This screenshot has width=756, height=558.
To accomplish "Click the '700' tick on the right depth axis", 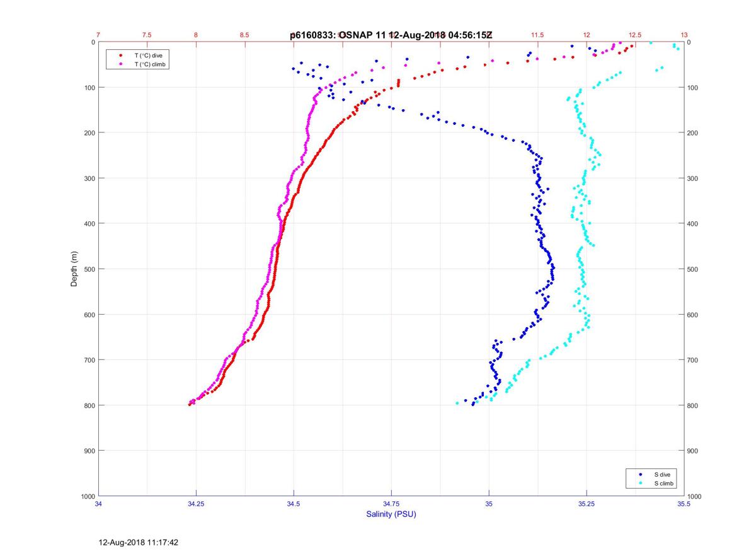I will tap(694, 359).
